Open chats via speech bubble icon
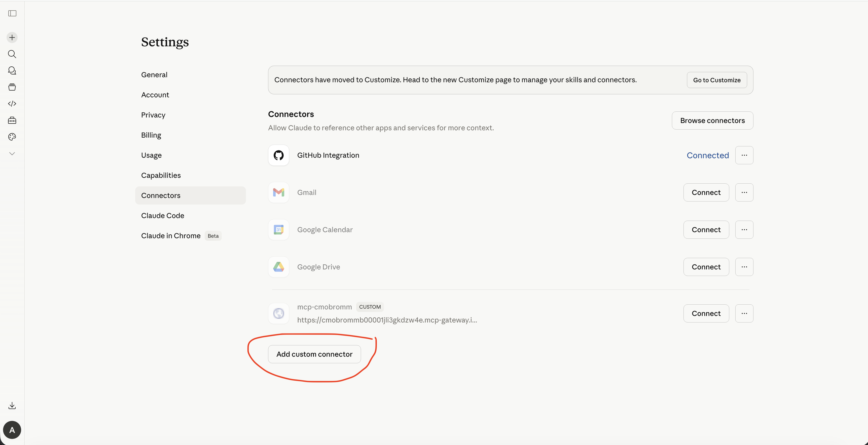The height and width of the screenshot is (445, 868). pyautogui.click(x=12, y=70)
